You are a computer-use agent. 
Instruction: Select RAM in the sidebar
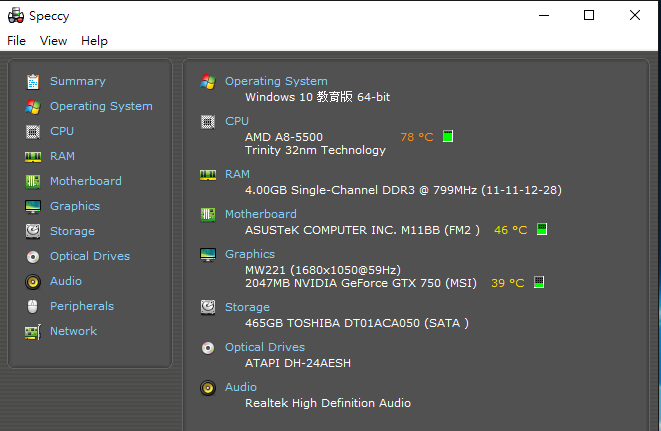pos(62,156)
